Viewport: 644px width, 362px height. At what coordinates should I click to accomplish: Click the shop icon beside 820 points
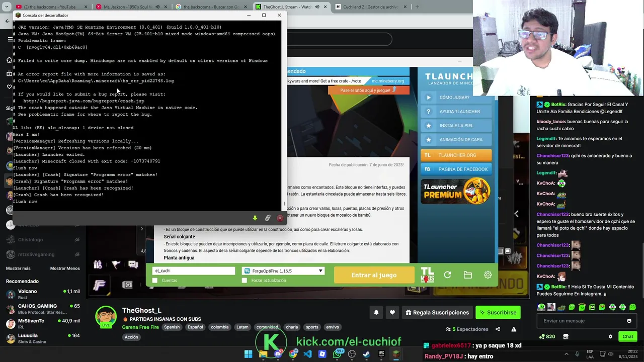tap(566, 337)
